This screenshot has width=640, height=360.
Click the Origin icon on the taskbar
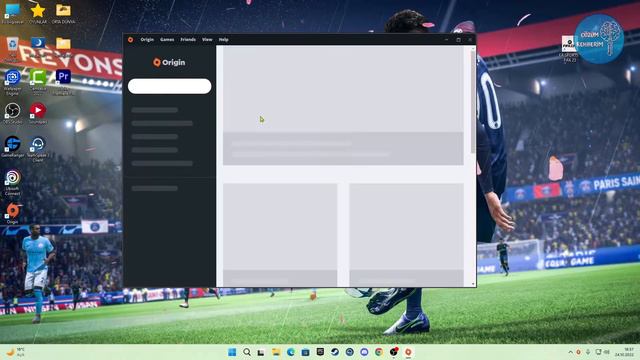point(408,352)
